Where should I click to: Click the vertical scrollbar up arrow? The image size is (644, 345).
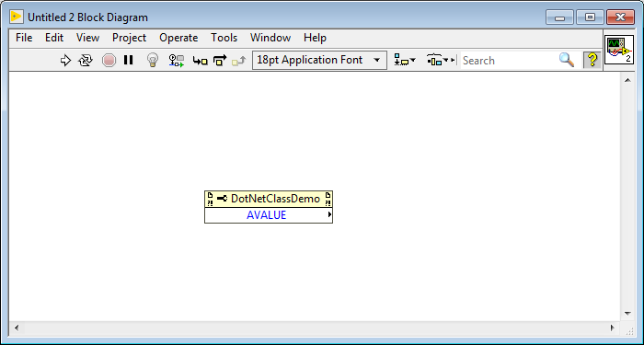click(627, 81)
